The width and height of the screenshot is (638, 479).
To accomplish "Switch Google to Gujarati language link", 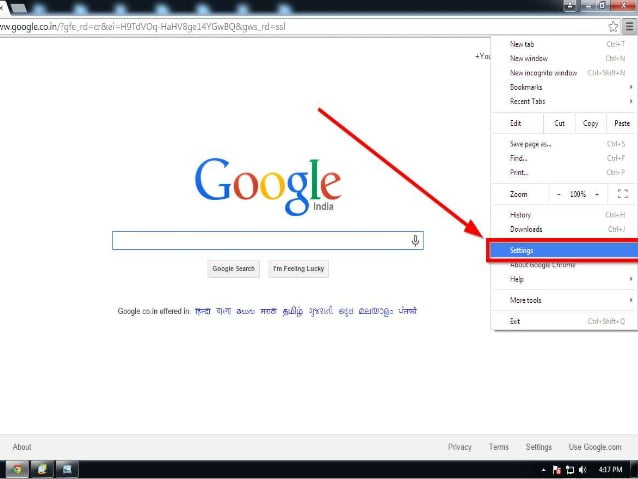I will click(321, 311).
